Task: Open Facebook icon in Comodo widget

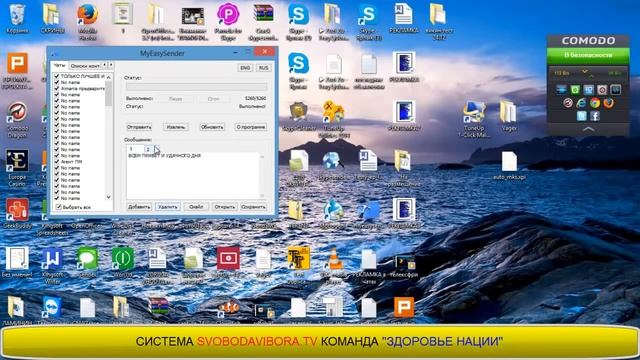Action: tap(595, 116)
